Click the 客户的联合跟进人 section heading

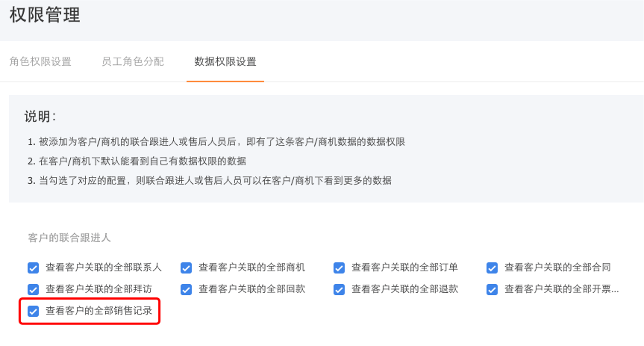point(69,238)
